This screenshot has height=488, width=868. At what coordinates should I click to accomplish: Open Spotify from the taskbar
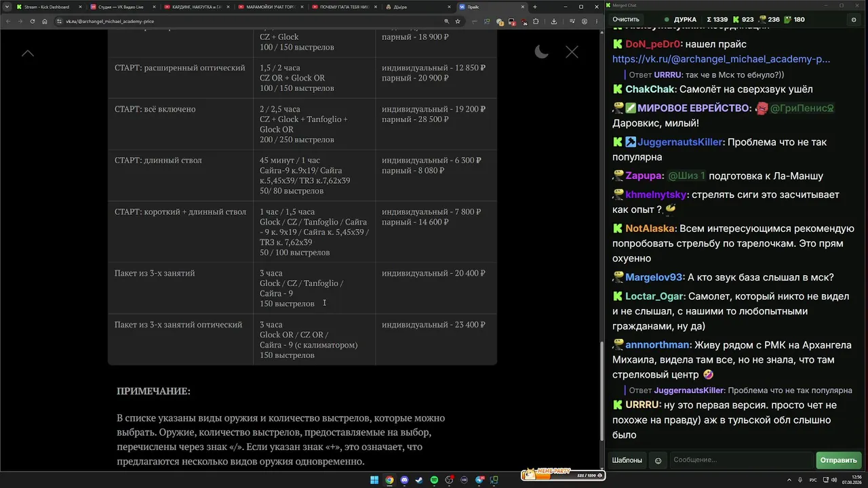(x=434, y=480)
